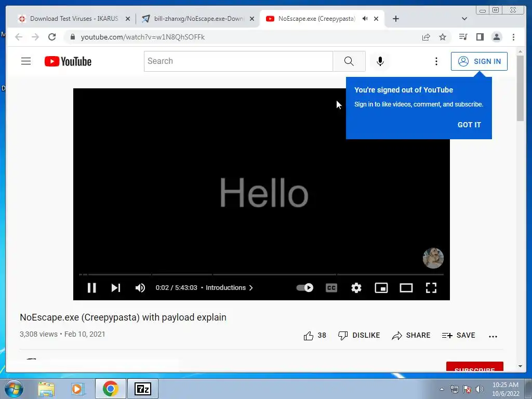This screenshot has height=399, width=532.
Task: Go to YouTube home via logo
Action: tap(68, 61)
